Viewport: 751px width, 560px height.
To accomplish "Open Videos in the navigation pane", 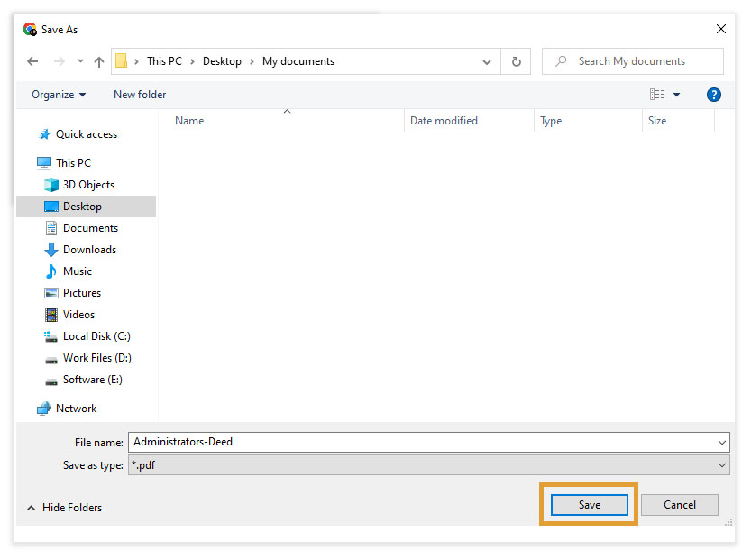I will [78, 314].
